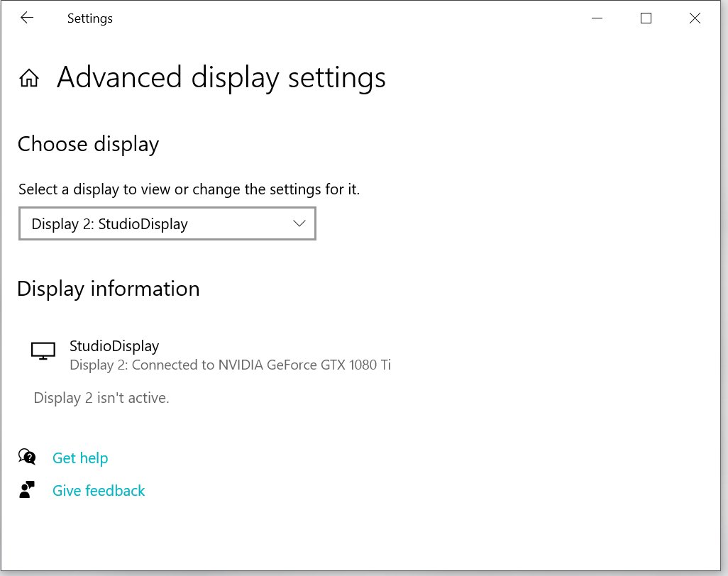
Task: Click the StudioDisplay monitor icon
Action: coord(43,350)
